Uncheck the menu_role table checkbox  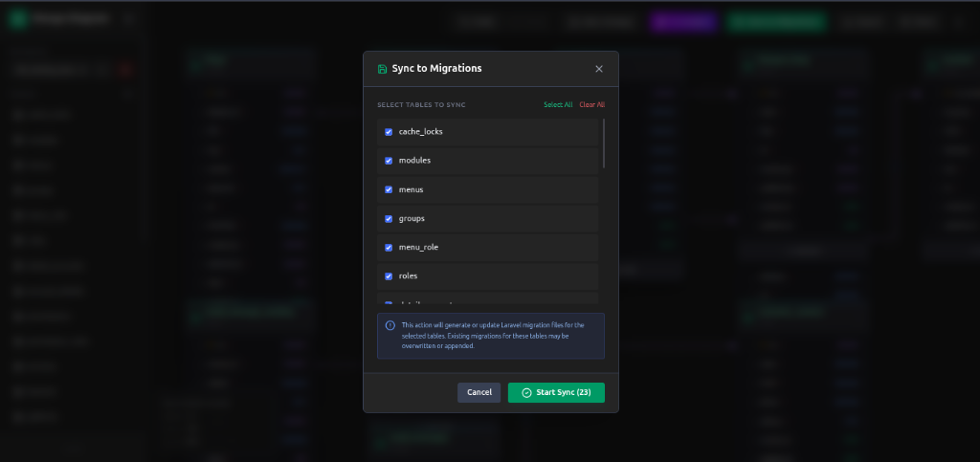click(389, 247)
